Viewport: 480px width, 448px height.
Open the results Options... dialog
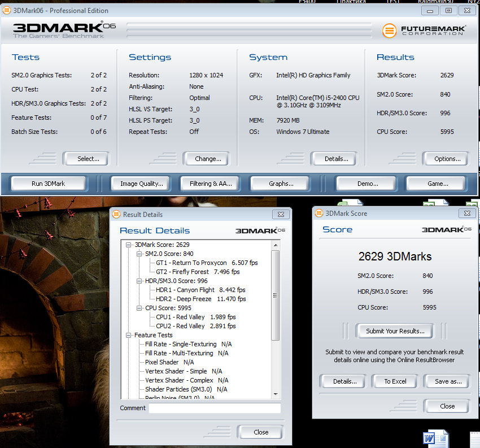point(446,159)
